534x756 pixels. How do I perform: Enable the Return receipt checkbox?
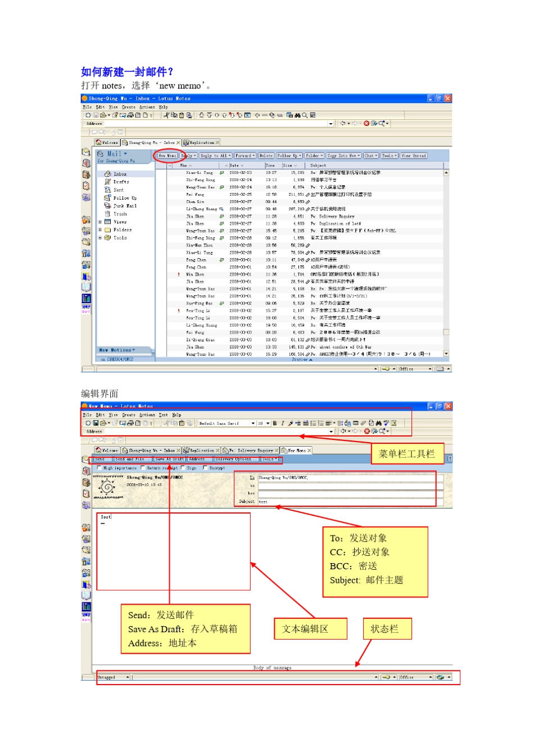pos(143,468)
